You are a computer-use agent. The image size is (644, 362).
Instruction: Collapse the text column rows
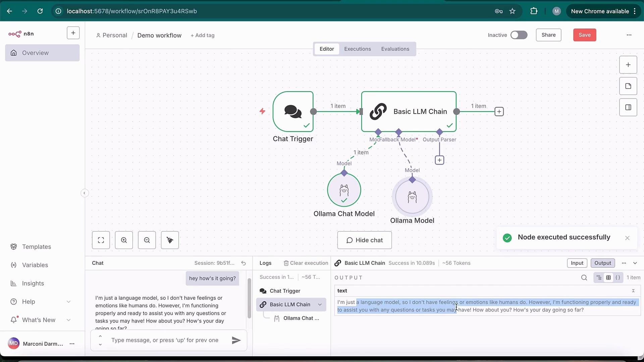tap(633, 291)
